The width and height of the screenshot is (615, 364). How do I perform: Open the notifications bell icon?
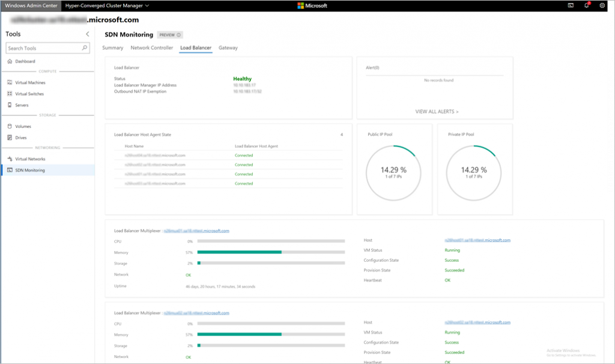[x=587, y=5]
